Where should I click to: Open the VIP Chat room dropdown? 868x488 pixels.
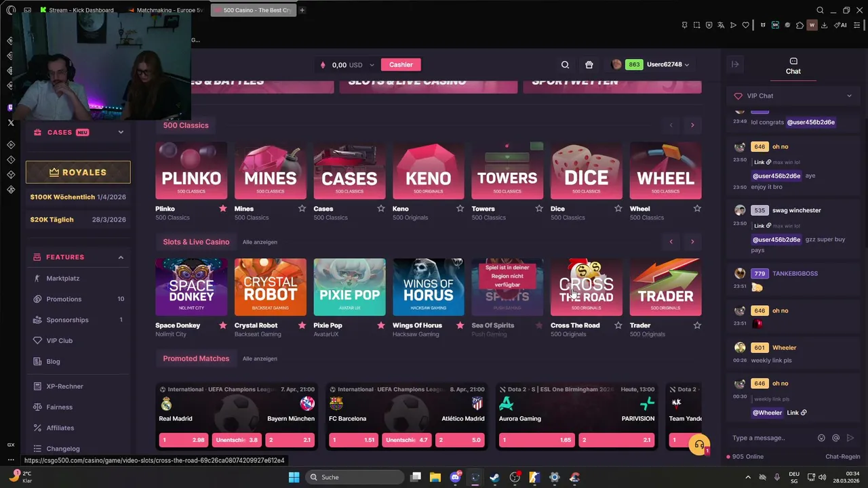coord(793,96)
